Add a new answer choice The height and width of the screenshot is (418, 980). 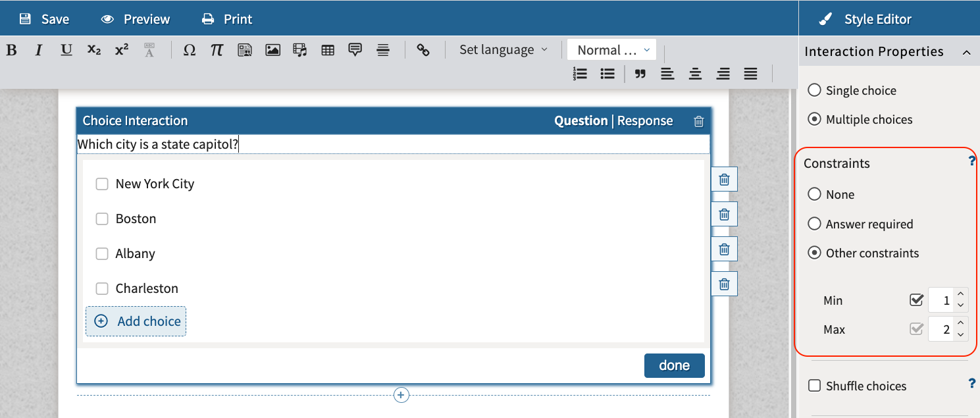click(x=136, y=321)
